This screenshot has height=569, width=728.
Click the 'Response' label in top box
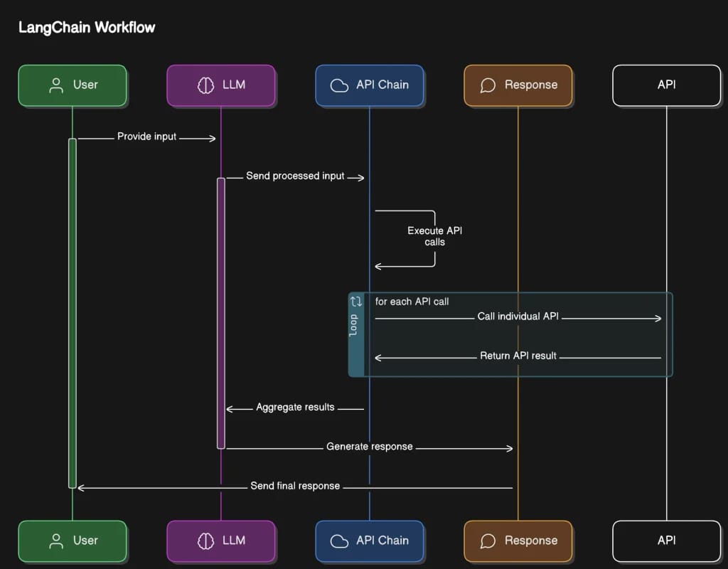(531, 85)
